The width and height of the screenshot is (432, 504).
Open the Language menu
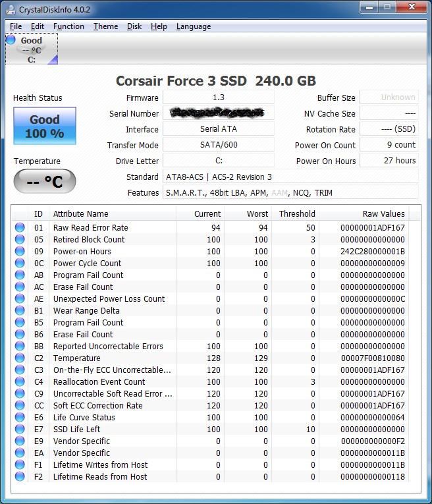[194, 26]
